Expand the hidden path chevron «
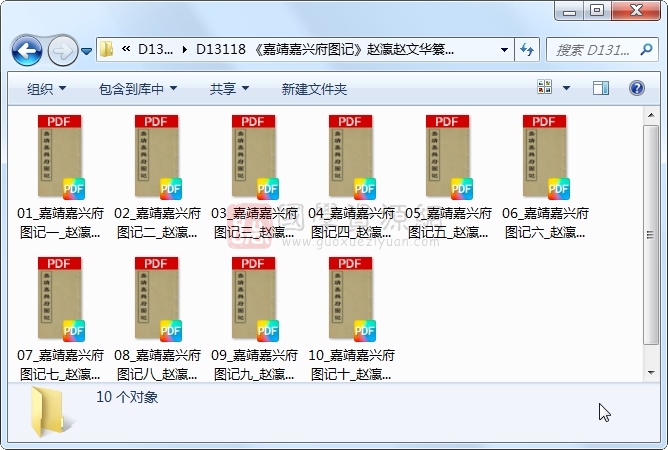The width and height of the screenshot is (668, 450). [126, 49]
